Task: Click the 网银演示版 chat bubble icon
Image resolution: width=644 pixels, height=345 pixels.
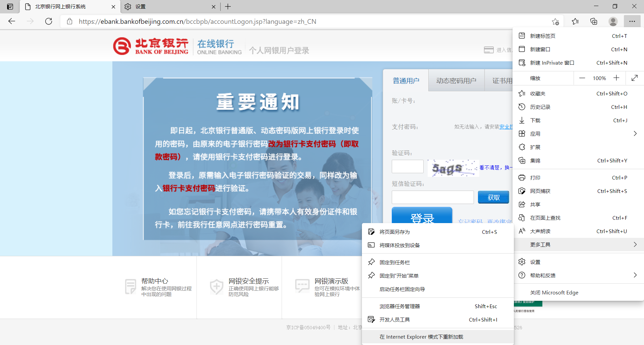Action: 302,286
